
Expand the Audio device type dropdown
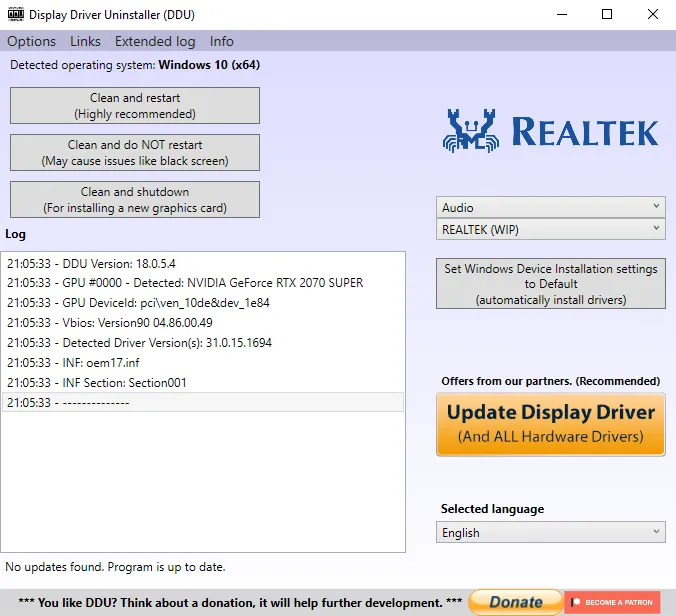tap(550, 207)
